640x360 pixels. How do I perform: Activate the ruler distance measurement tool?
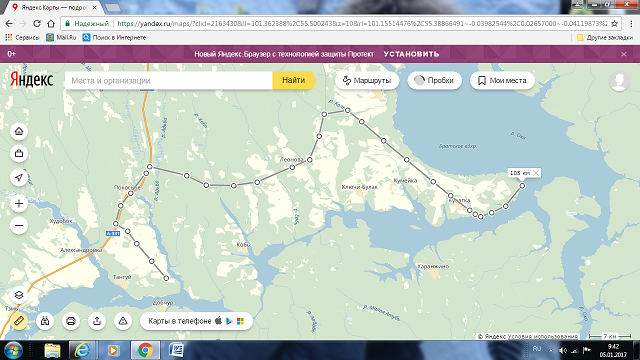(x=19, y=321)
